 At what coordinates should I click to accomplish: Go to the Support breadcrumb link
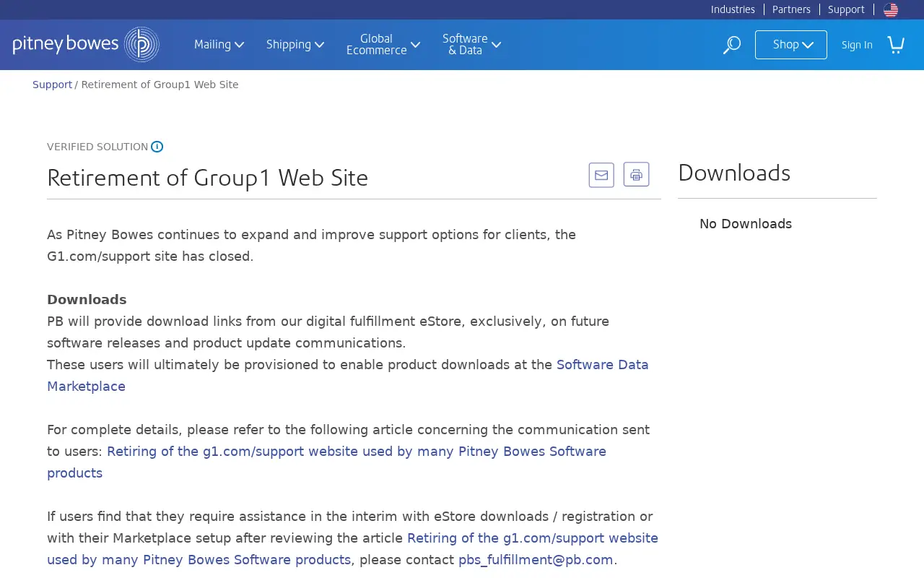(x=52, y=85)
